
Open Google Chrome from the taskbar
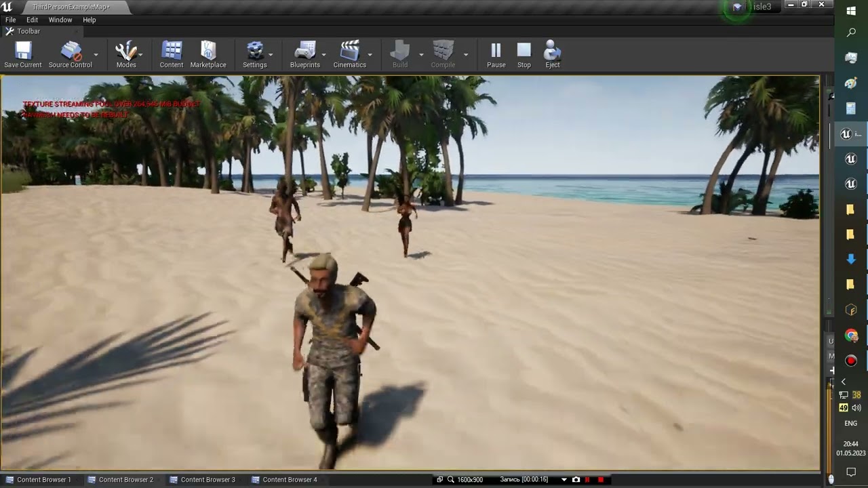point(851,335)
